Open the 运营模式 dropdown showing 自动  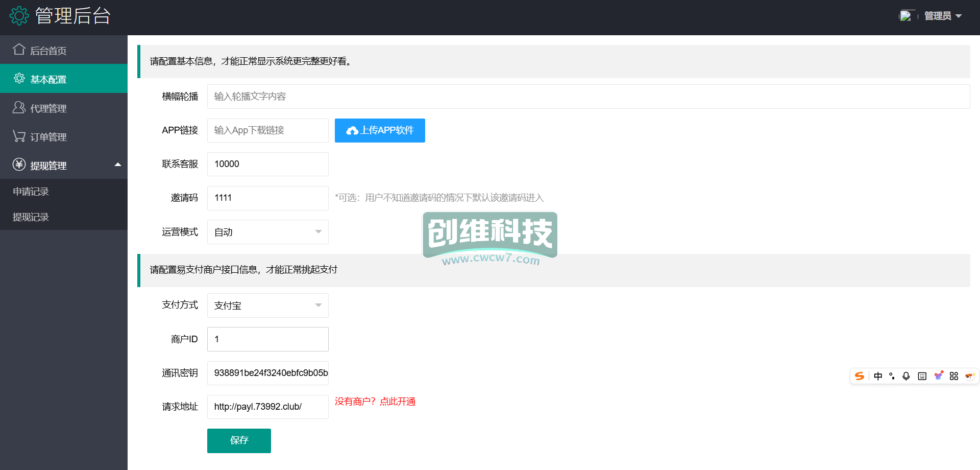tap(267, 232)
